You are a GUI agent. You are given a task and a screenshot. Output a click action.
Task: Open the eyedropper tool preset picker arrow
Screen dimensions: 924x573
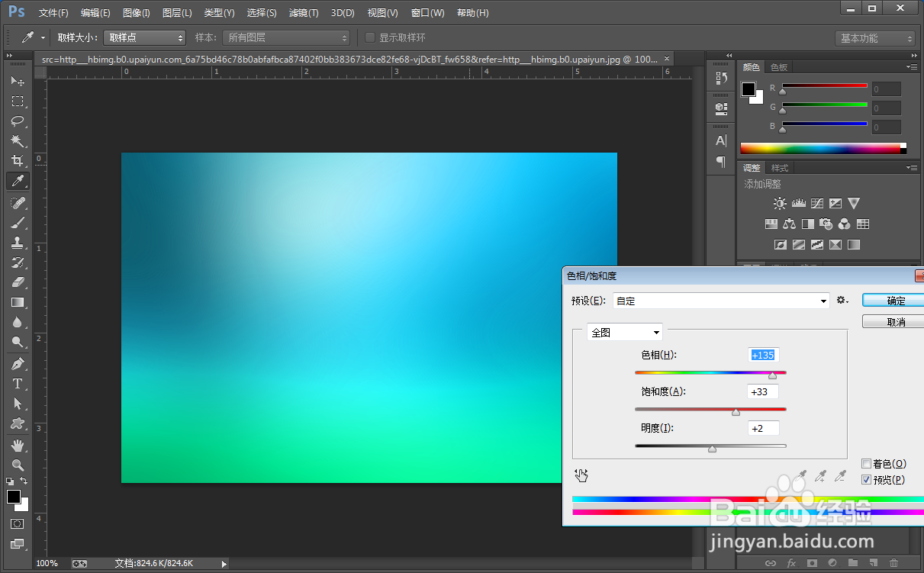tap(43, 37)
